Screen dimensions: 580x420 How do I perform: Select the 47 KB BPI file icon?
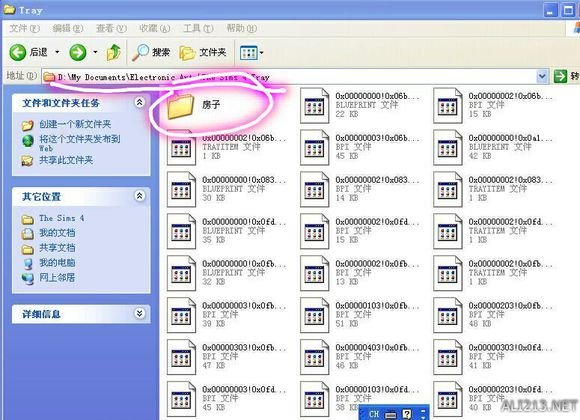[x=181, y=357]
